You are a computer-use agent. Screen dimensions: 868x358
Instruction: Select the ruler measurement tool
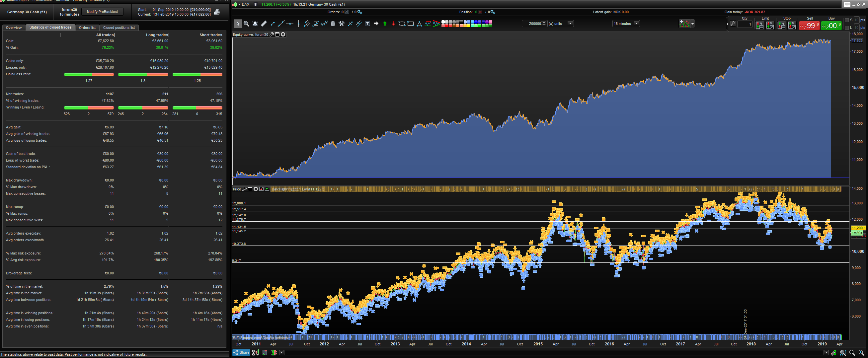tap(264, 24)
